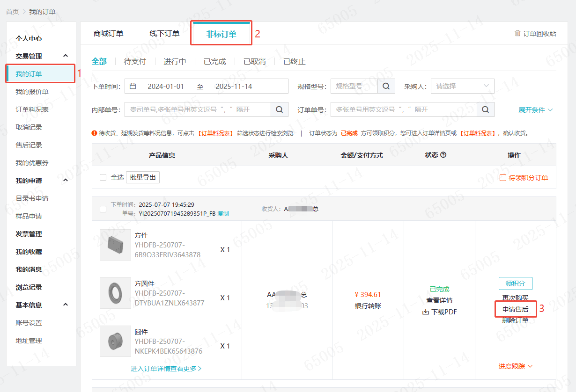Expand the 进度跟踪 progress tracker
Screen dimensions: 576x392
point(515,366)
